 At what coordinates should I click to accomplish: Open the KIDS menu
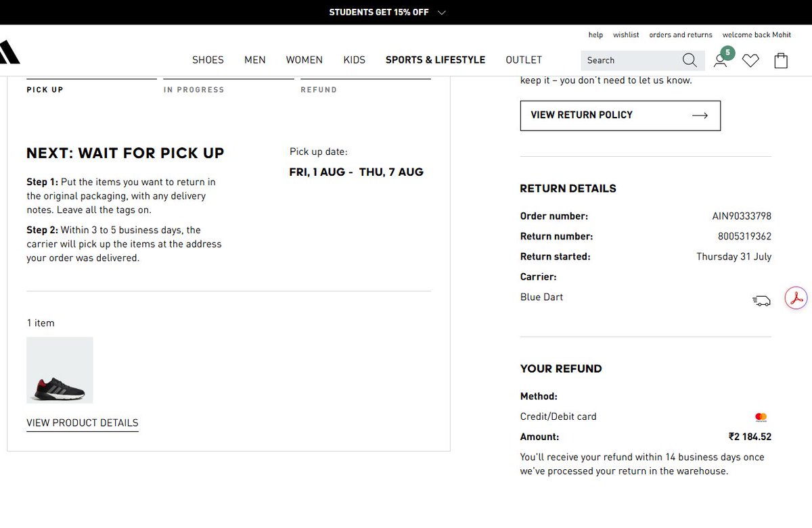tap(355, 59)
